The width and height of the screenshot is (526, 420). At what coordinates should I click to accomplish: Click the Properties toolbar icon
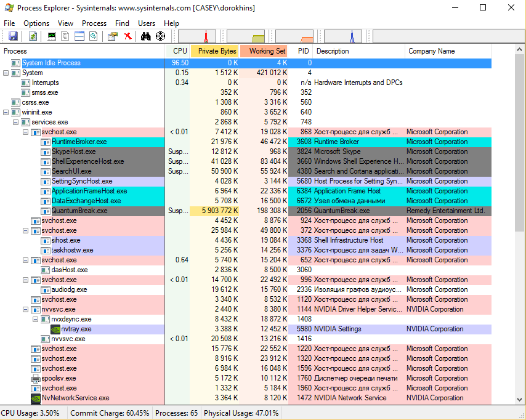(x=112, y=36)
